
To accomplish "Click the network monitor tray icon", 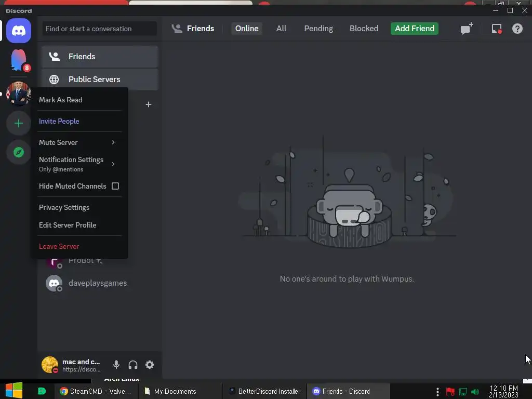I will [x=463, y=392].
